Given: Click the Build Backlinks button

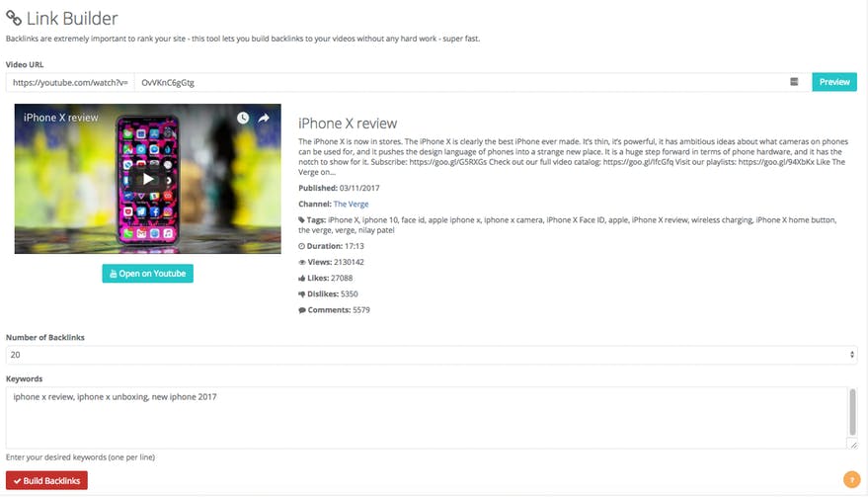Looking at the screenshot, I should (x=46, y=480).
